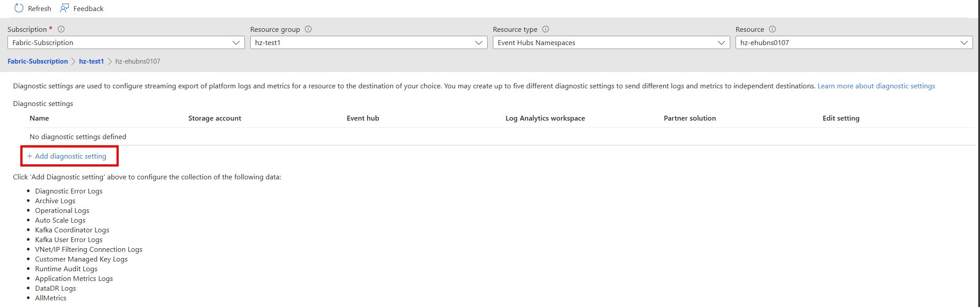Select Kafka User Error Logs item
The width and height of the screenshot is (980, 307).
pos(69,240)
